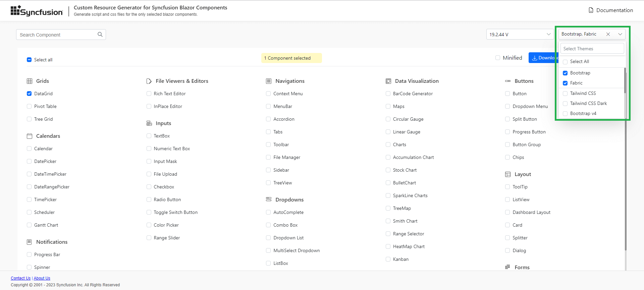This screenshot has width=644, height=290.
Task: Uncheck the DataGrid checkbox
Action: [x=29, y=94]
